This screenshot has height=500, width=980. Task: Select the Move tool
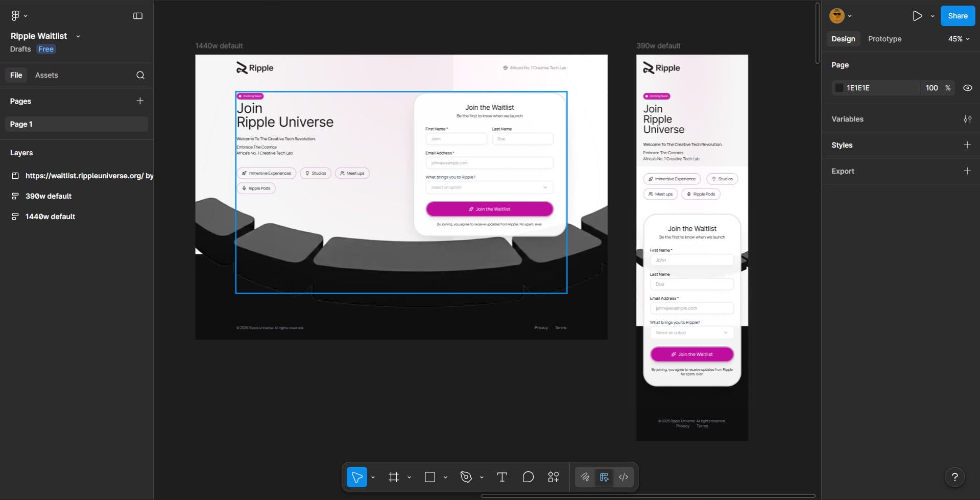tap(357, 477)
